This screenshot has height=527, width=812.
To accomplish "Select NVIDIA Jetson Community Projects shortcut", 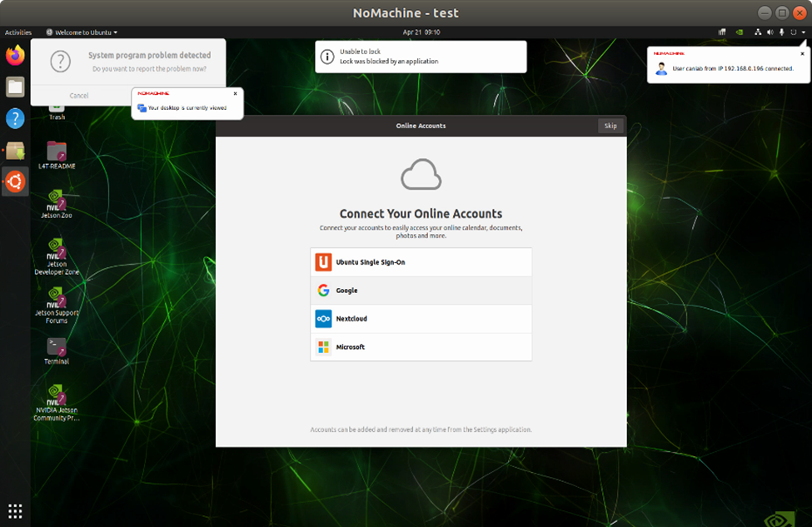I will pos(57,403).
